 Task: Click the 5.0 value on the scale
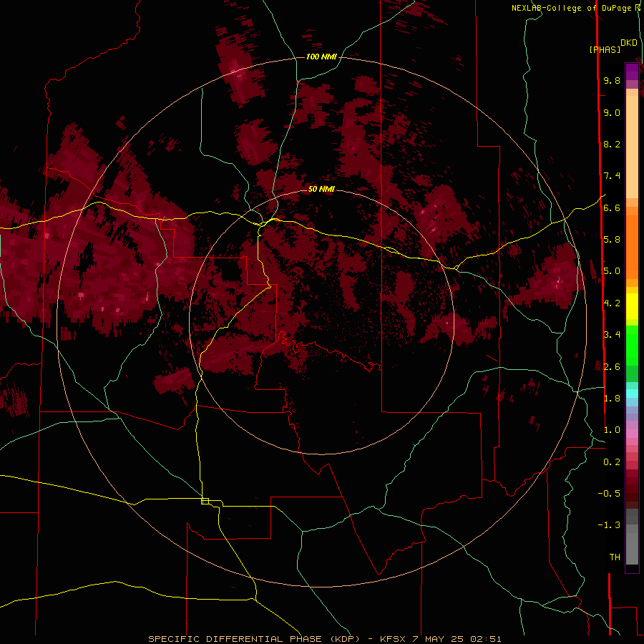pos(612,271)
